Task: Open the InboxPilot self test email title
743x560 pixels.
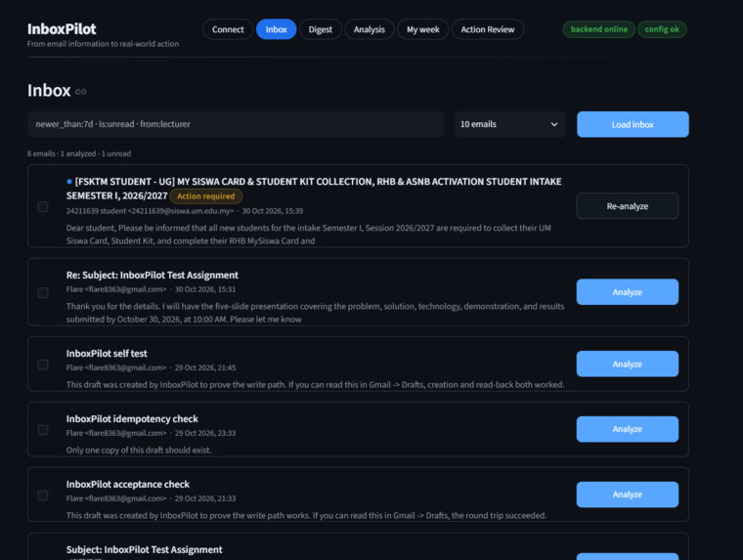Action: pos(107,354)
